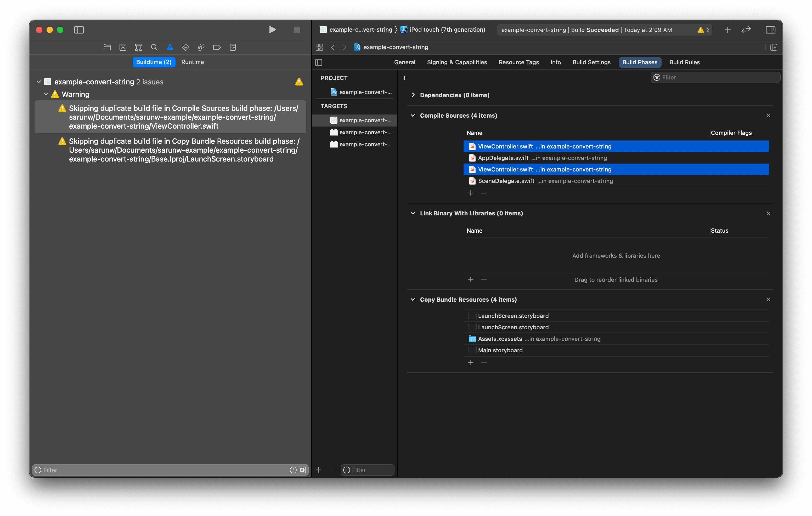The height and width of the screenshot is (516, 812).
Task: Collapse the Warning group in issues
Action: 46,94
